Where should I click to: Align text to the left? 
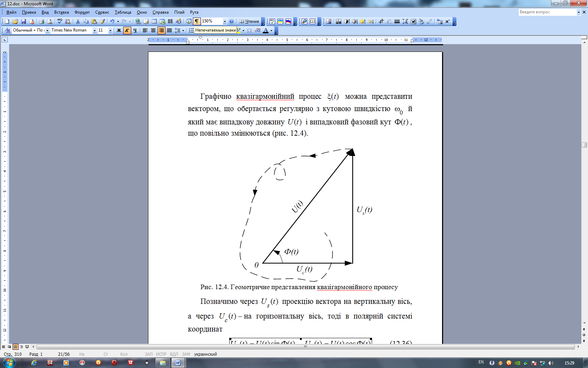[145, 30]
